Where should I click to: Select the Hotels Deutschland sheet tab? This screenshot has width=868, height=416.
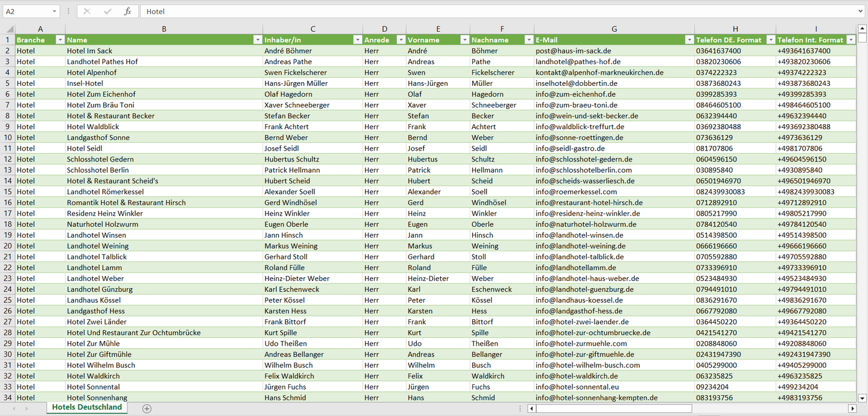87,408
